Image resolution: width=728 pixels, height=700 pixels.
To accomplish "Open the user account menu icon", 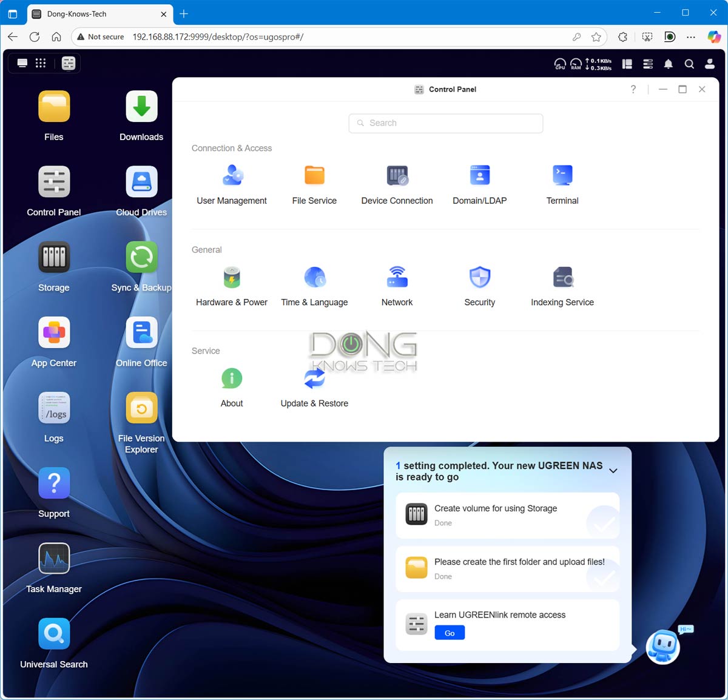I will (x=710, y=64).
